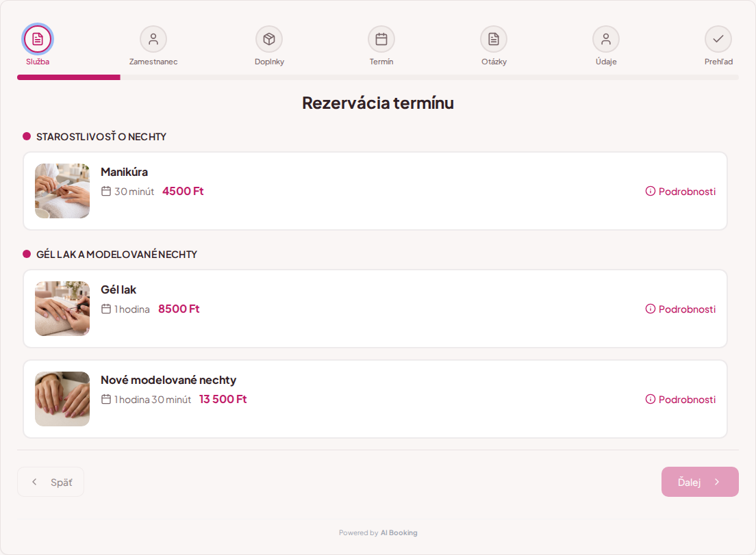
Task: Select the Manikúra photo thumbnail
Action: [62, 191]
